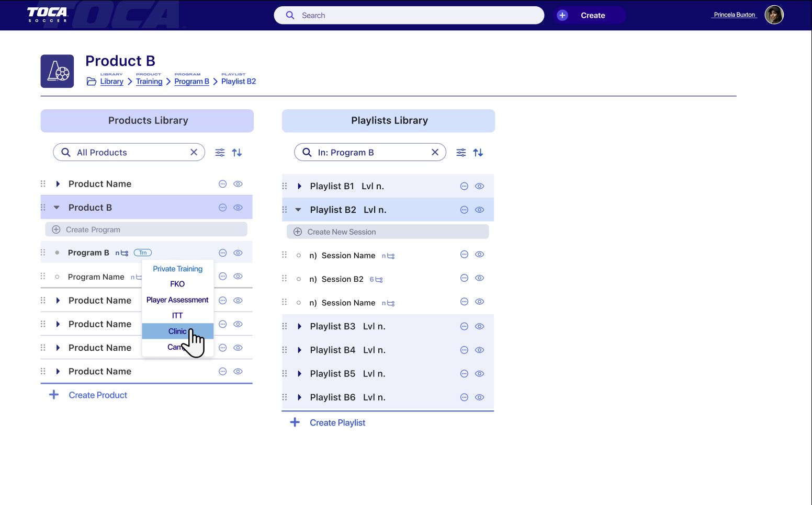
Task: Expand Playlist B4 row
Action: (x=299, y=350)
